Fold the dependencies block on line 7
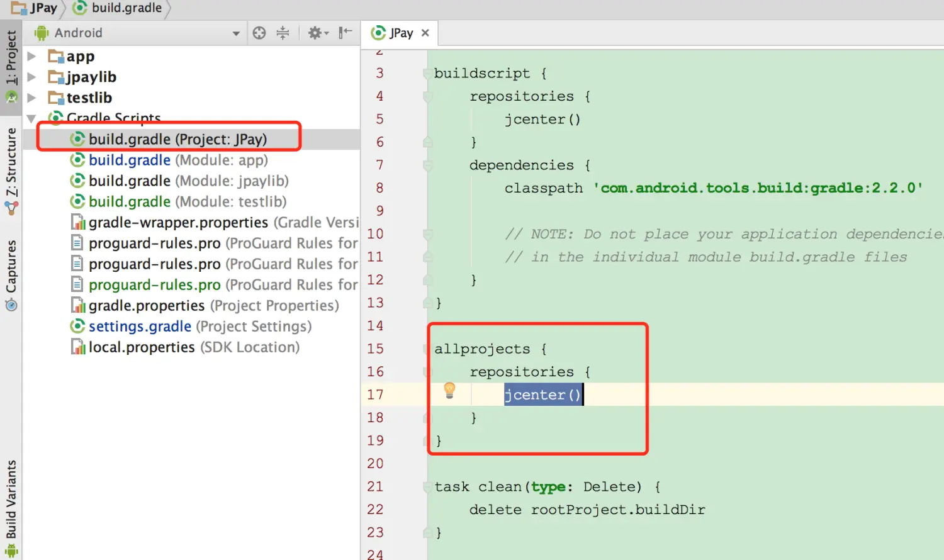 pyautogui.click(x=428, y=165)
